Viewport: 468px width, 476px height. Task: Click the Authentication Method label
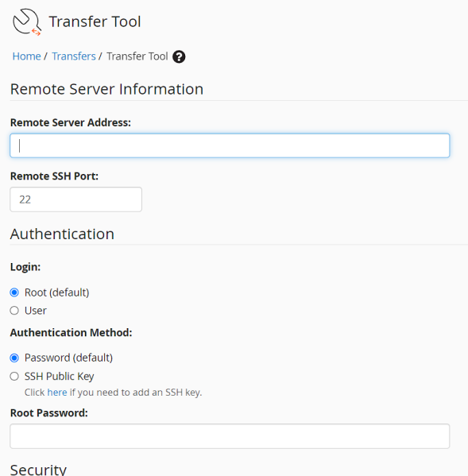coord(71,333)
